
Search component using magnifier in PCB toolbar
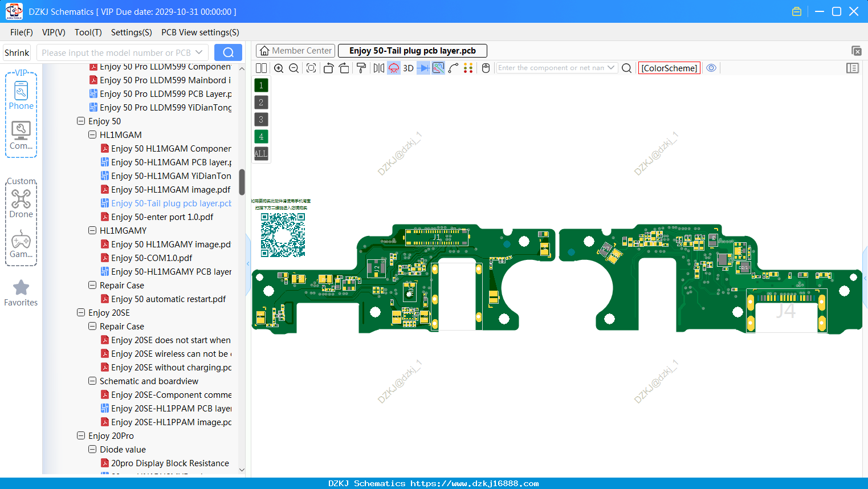click(626, 68)
